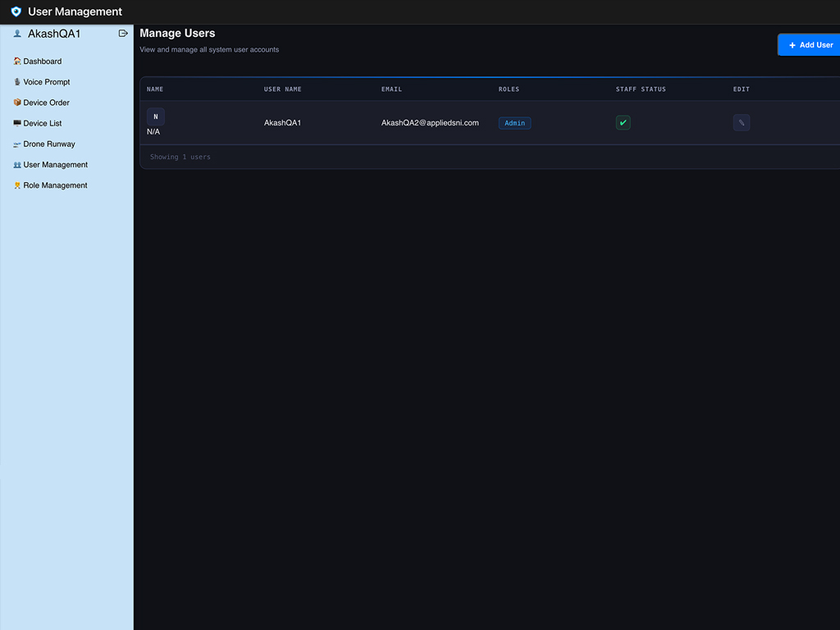Image resolution: width=840 pixels, height=630 pixels.
Task: Click the Dashboard house icon
Action: point(17,61)
